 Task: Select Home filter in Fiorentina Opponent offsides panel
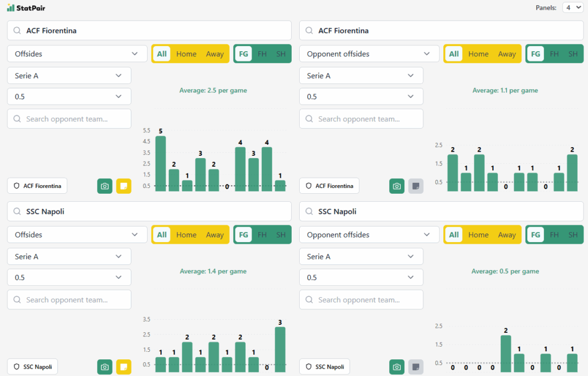point(478,53)
